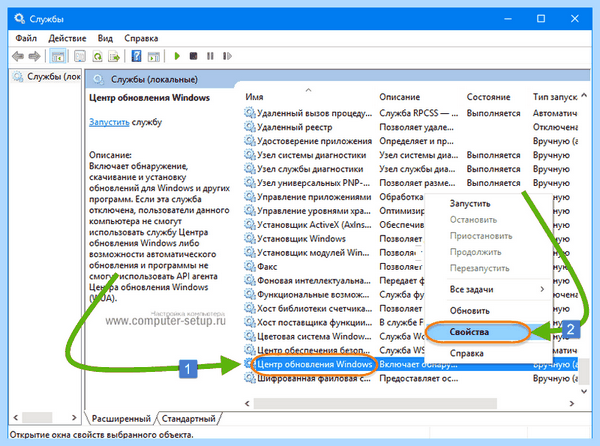The image size is (600, 446).
Task: Select Узел службы диагностики row
Action: click(411, 169)
